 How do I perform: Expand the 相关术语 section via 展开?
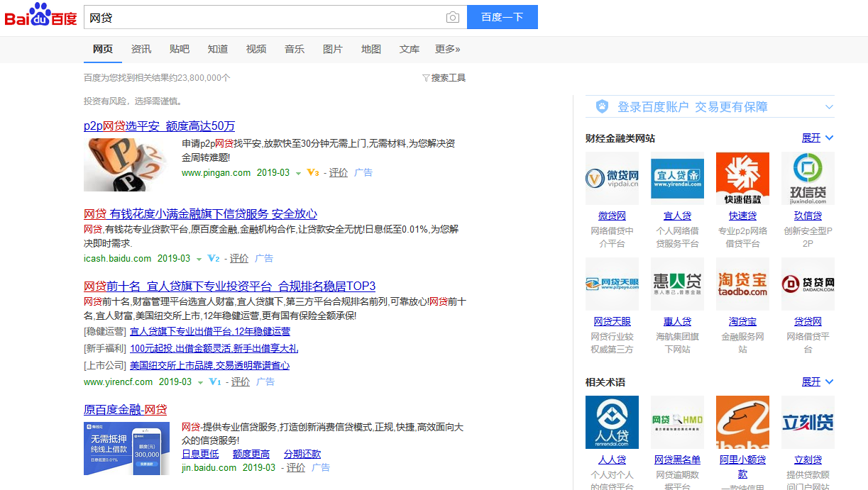point(818,382)
